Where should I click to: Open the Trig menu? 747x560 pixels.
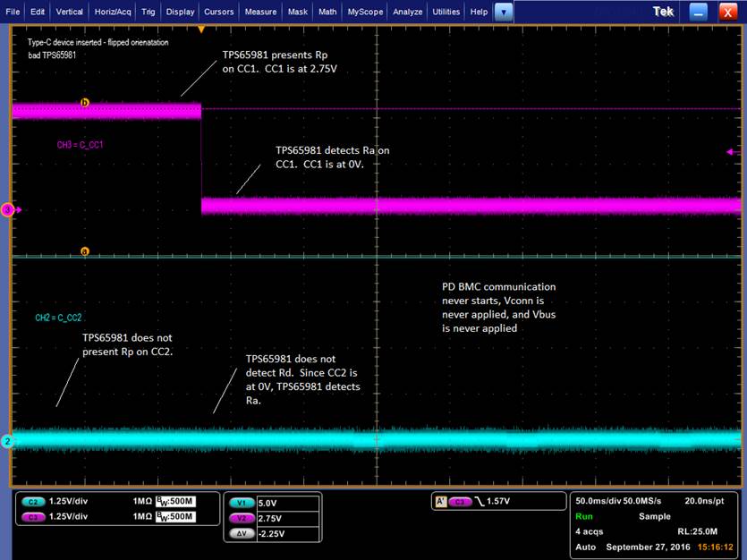coord(149,12)
